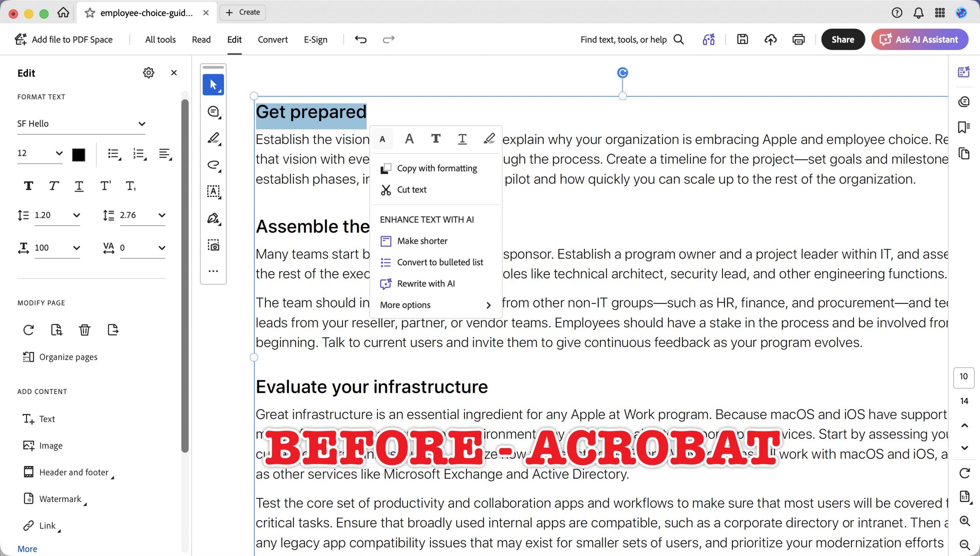This screenshot has height=556, width=980.
Task: Open more tools ellipsis in quick toolbar
Action: [x=213, y=271]
